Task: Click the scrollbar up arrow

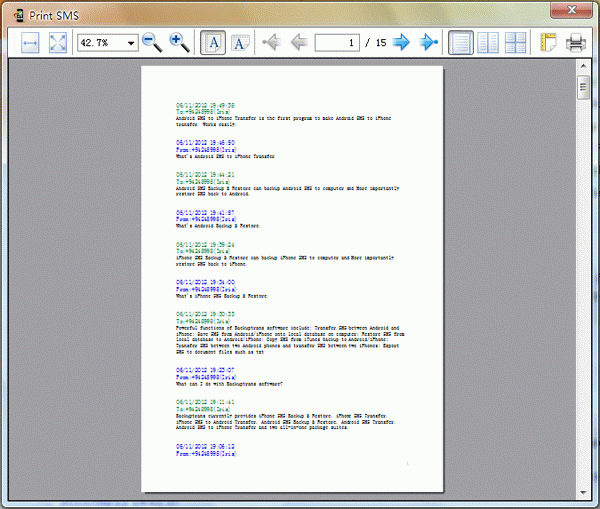Action: coord(583,66)
